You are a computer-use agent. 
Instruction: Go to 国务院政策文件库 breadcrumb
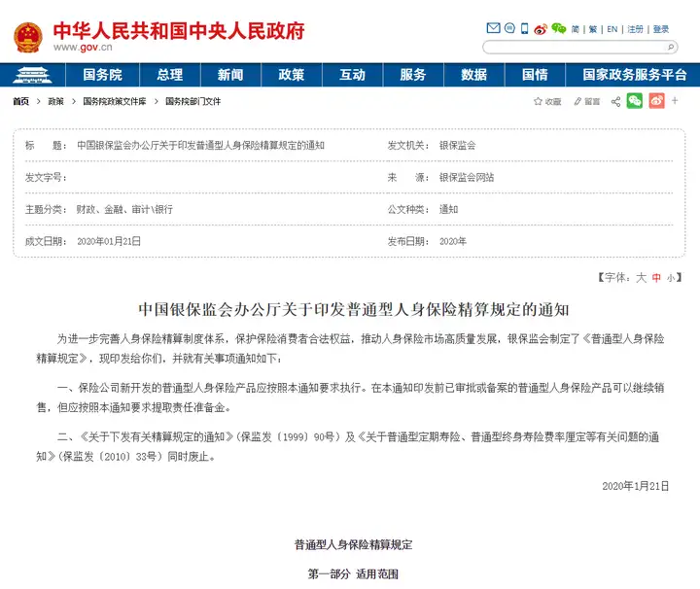pyautogui.click(x=115, y=101)
